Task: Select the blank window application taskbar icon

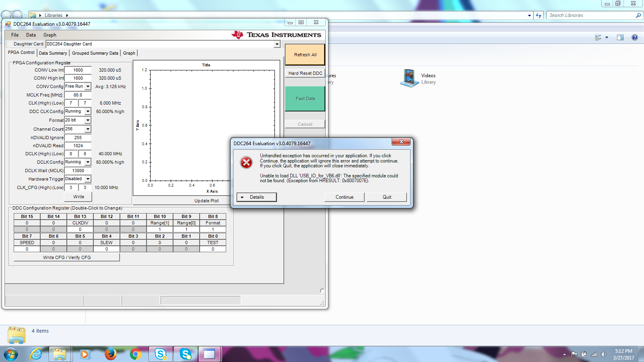Action: pyautogui.click(x=209, y=354)
